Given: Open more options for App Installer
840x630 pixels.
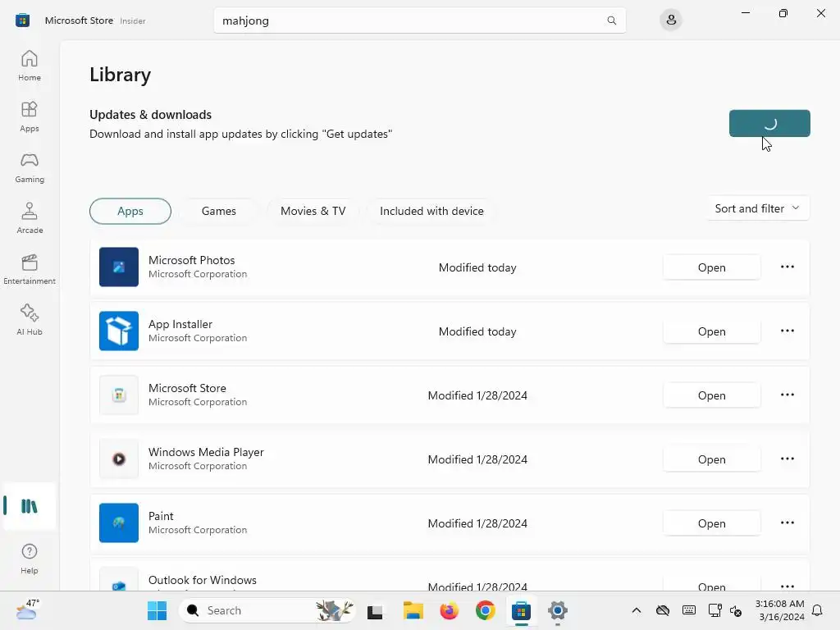Looking at the screenshot, I should pos(787,331).
